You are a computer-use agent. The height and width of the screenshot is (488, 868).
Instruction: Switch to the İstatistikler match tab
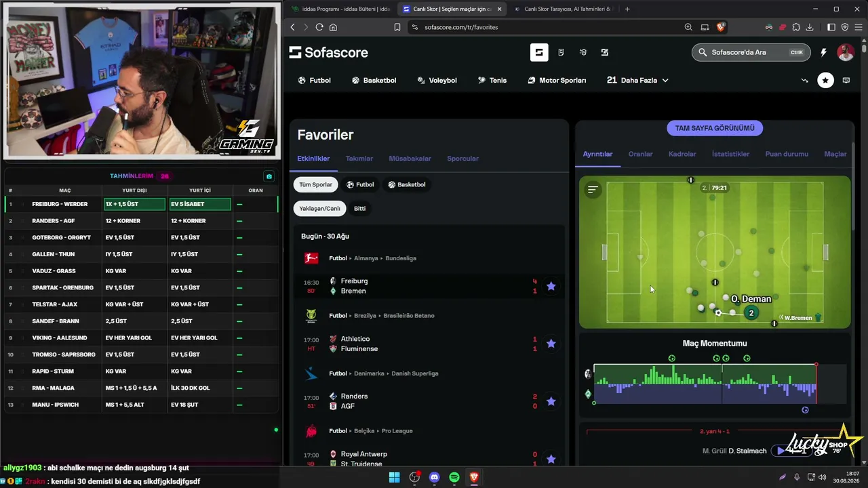pyautogui.click(x=730, y=154)
